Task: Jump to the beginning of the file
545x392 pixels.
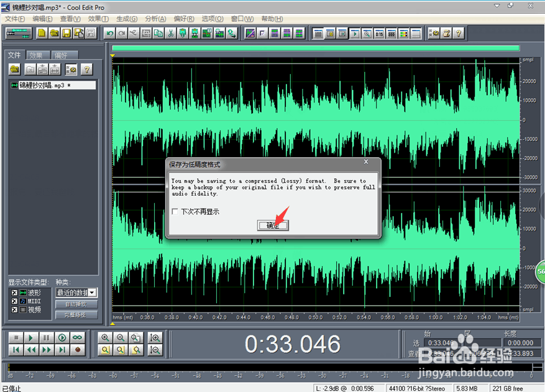Action: [16, 350]
